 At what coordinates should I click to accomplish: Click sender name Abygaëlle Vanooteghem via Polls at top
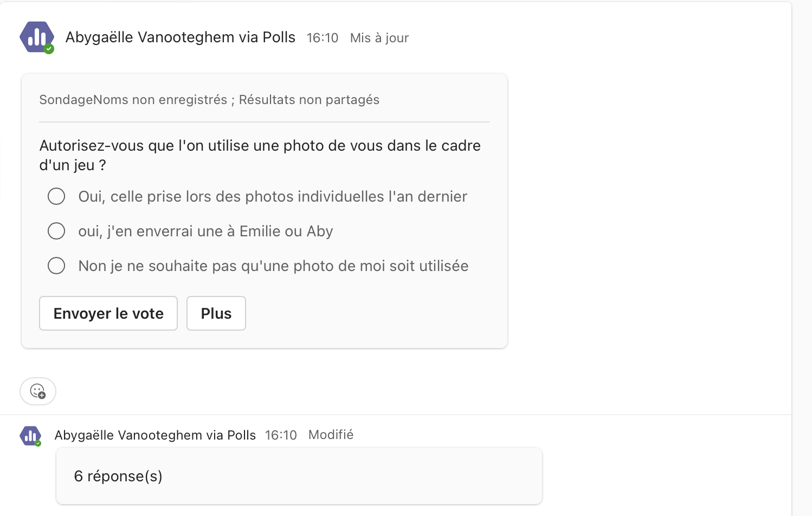(x=181, y=37)
